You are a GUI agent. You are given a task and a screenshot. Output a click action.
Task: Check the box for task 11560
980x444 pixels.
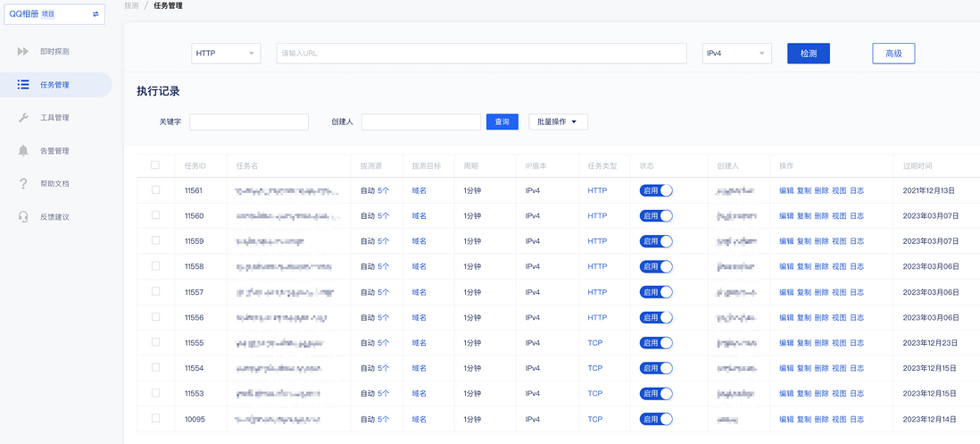[x=155, y=215]
